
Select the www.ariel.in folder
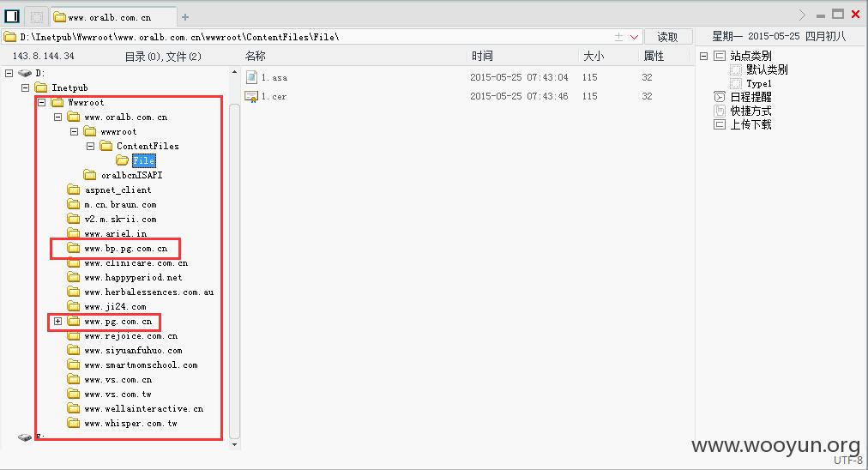115,233
